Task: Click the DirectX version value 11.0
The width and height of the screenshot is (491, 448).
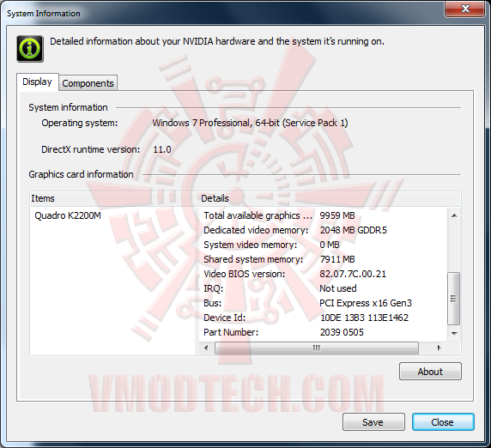Action: tap(162, 149)
